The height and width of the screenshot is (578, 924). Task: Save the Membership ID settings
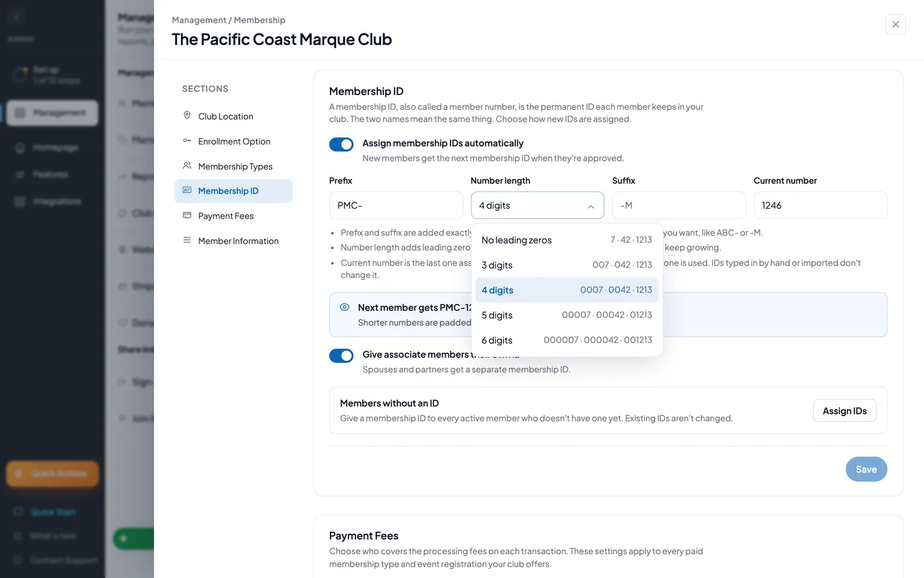pyautogui.click(x=866, y=469)
